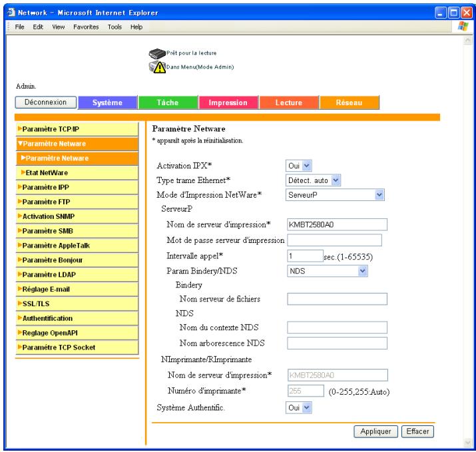Click the disabled Numéro d'imprimante field
This screenshot has width=476, height=452.
pyautogui.click(x=306, y=391)
